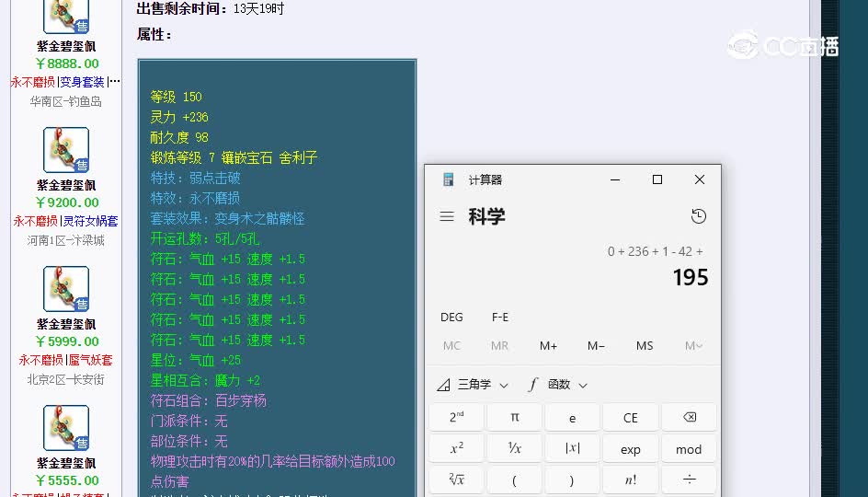868x497 pixels.
Task: Open 紫金碧玺佩 listing priced ¥5555.00
Action: point(66,463)
